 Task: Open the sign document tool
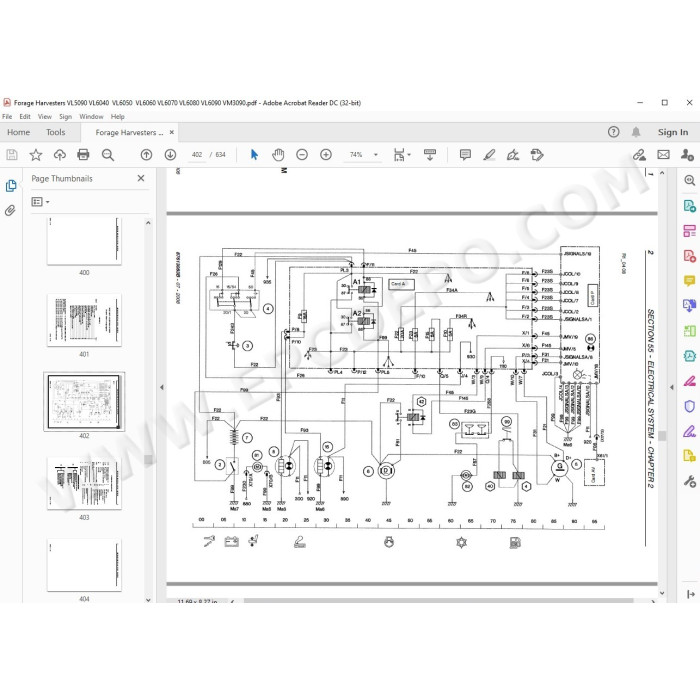coord(513,155)
